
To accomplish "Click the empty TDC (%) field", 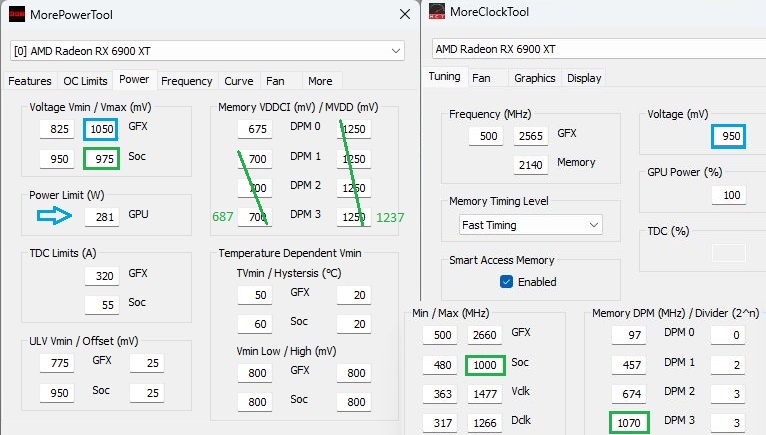I will (x=728, y=253).
